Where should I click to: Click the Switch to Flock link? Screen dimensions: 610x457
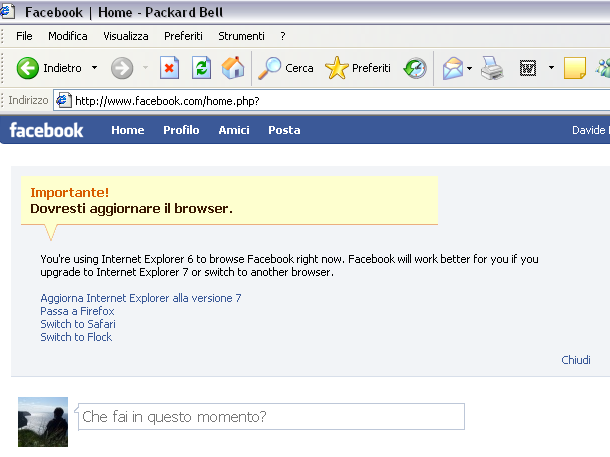click(76, 337)
